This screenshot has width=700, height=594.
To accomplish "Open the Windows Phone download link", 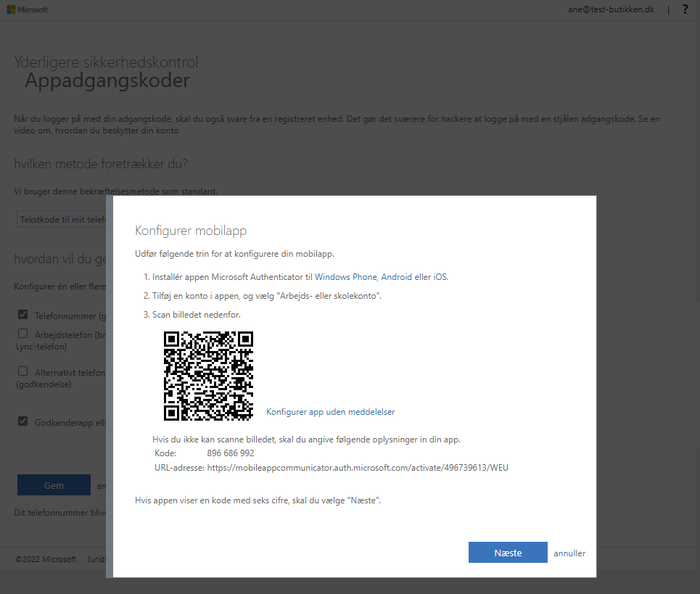I will pyautogui.click(x=345, y=277).
